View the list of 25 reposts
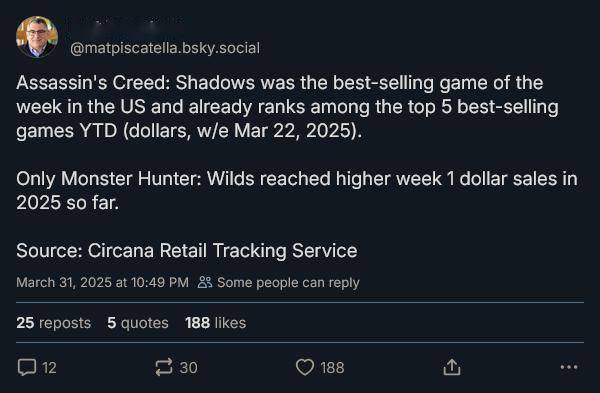Image resolution: width=600 pixels, height=393 pixels. 54,323
